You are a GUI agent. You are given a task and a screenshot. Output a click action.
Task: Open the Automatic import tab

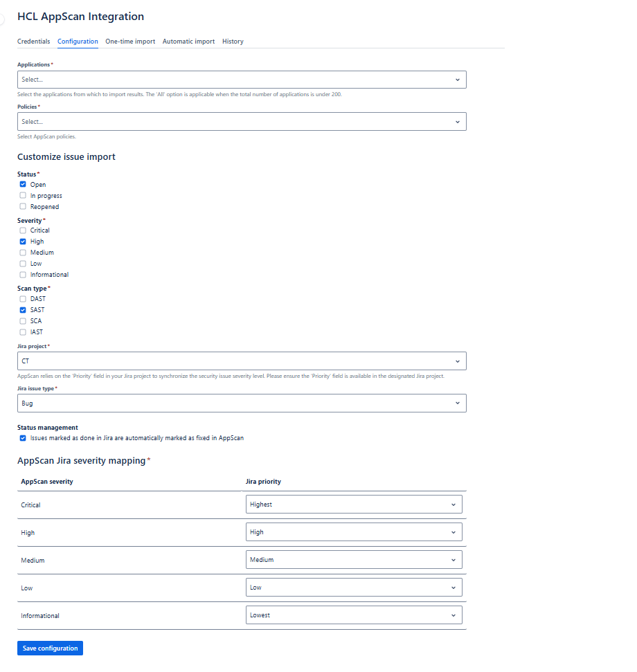188,41
